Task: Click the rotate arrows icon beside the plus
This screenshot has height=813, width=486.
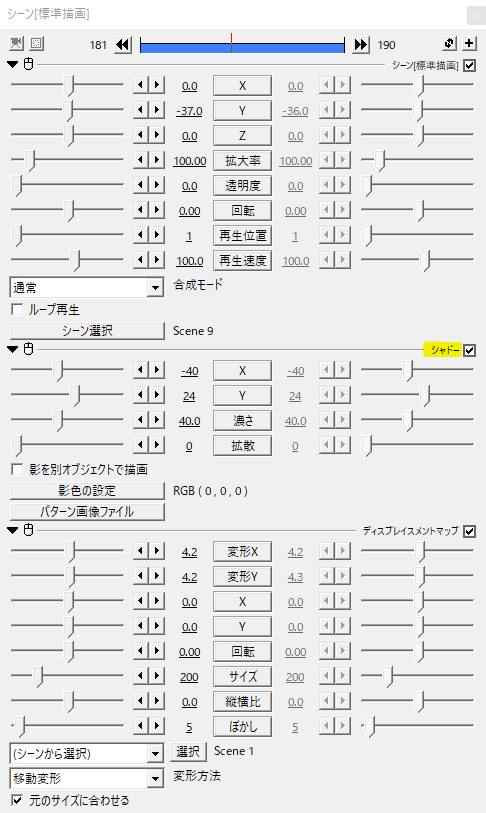Action: [x=449, y=43]
